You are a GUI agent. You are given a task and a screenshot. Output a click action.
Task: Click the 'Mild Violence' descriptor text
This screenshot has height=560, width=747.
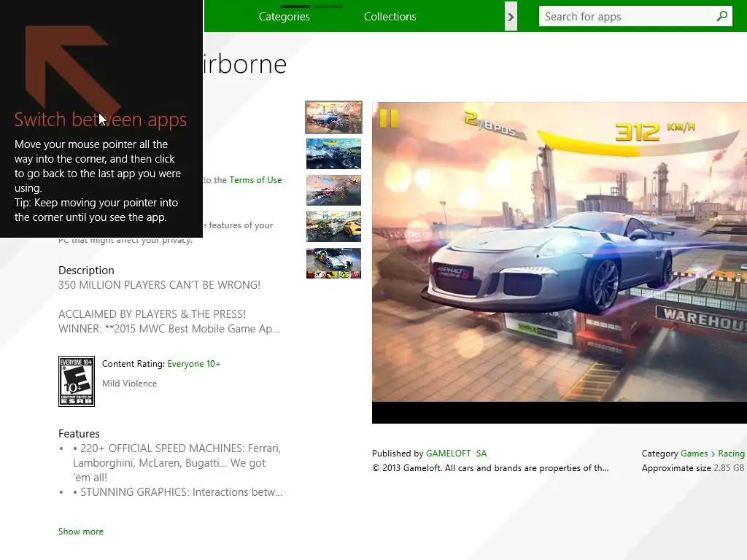pos(129,384)
